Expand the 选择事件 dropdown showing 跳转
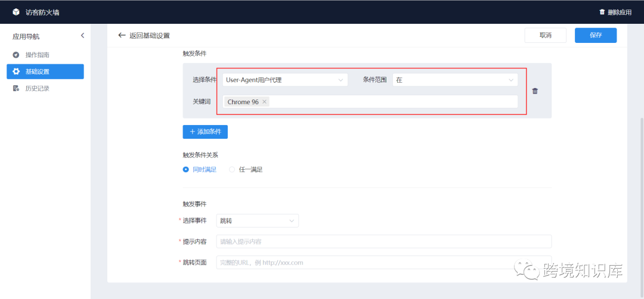 pos(258,220)
